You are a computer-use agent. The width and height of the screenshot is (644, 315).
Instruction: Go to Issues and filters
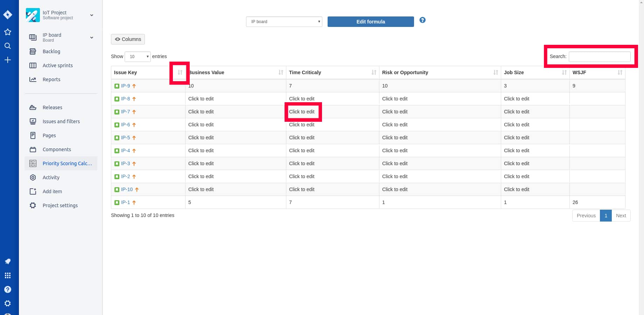pyautogui.click(x=61, y=121)
